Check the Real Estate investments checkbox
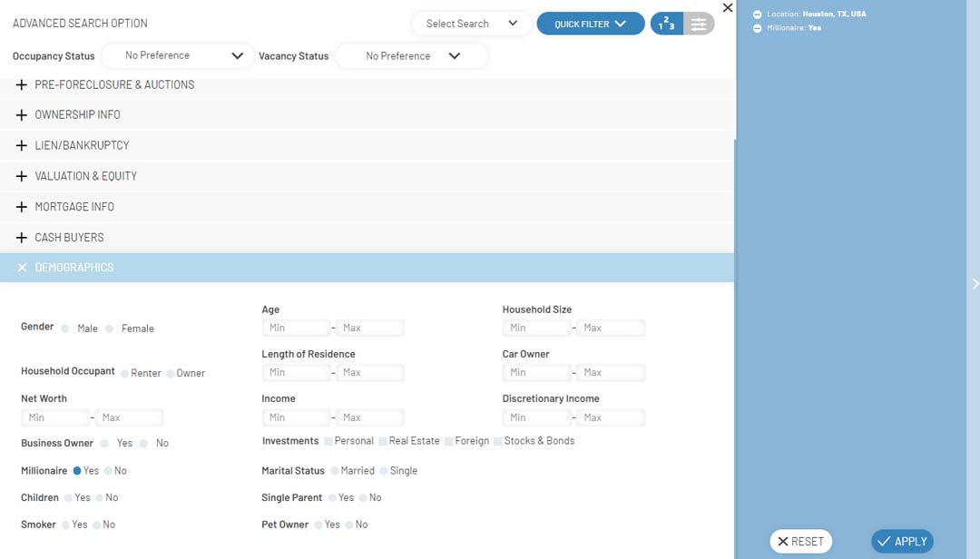 [x=383, y=441]
